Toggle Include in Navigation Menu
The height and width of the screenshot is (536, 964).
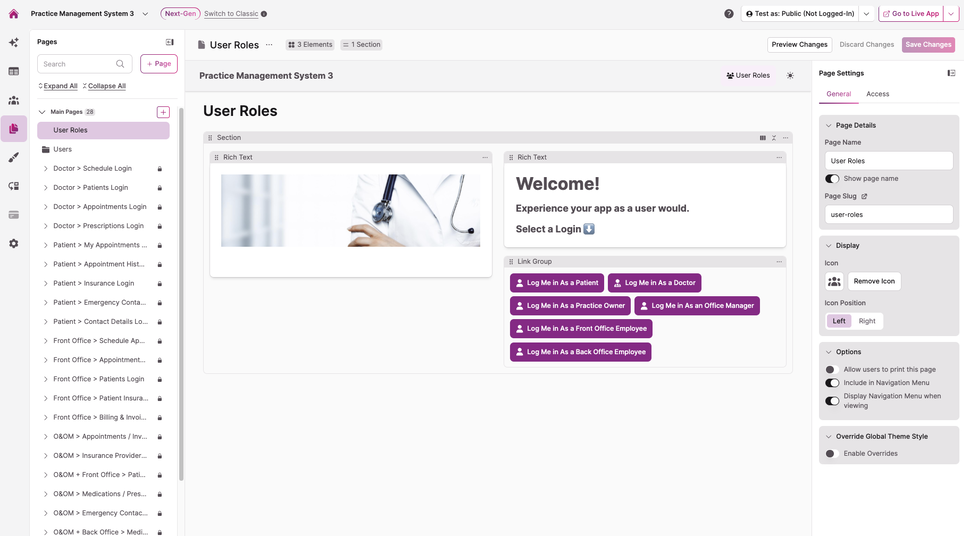[832, 383]
